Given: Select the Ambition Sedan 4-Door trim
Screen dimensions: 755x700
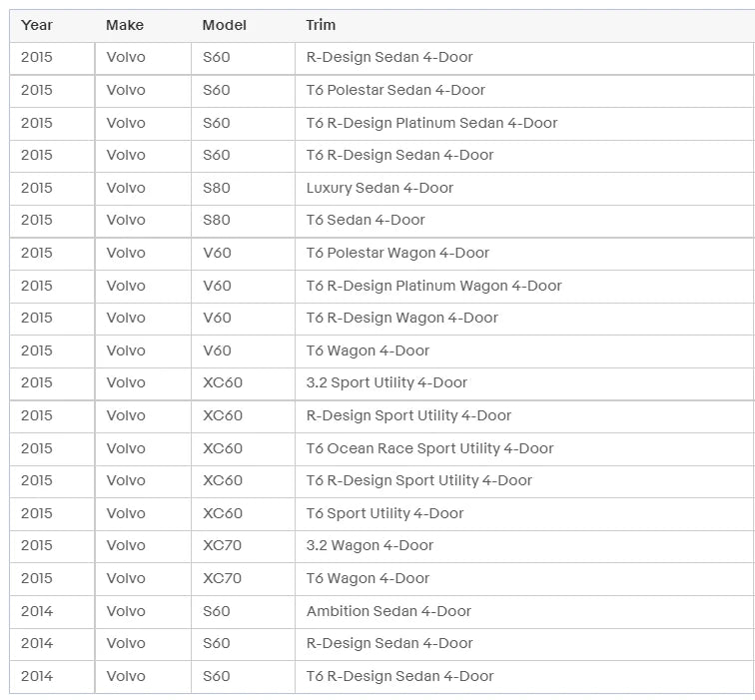Looking at the screenshot, I should point(388,611).
